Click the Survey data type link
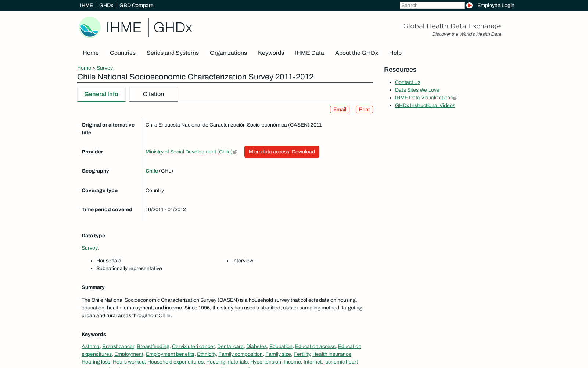 tap(90, 248)
